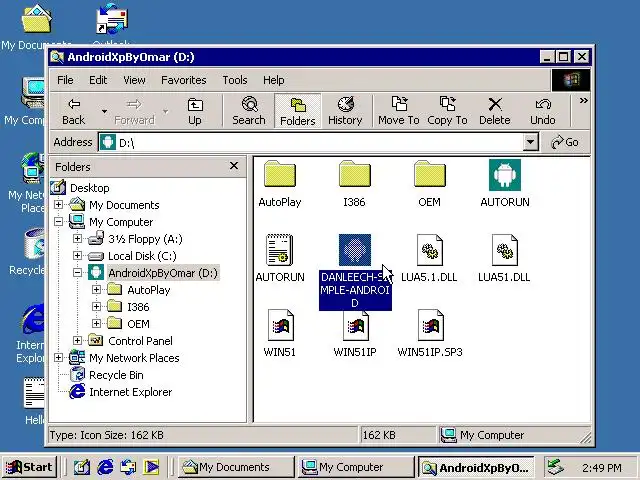Select the LUA5.1.DLL file
Viewport: 640px width, 480px height.
pyautogui.click(x=429, y=258)
